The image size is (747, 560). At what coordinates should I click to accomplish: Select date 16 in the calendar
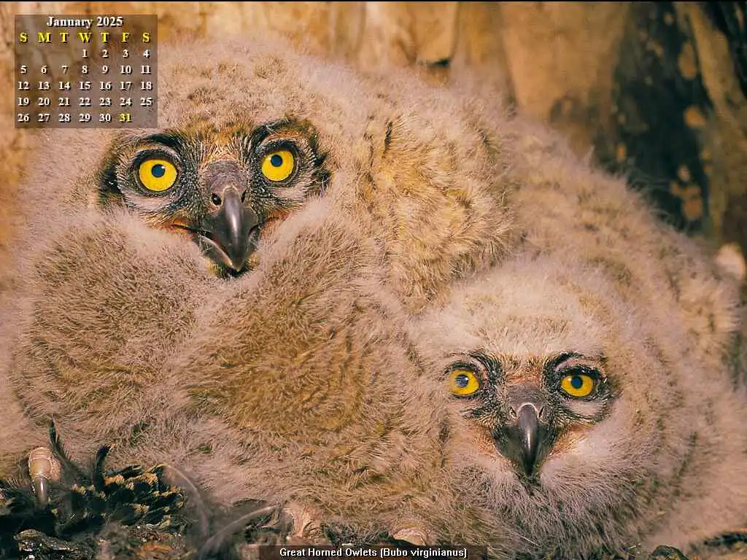(105, 86)
